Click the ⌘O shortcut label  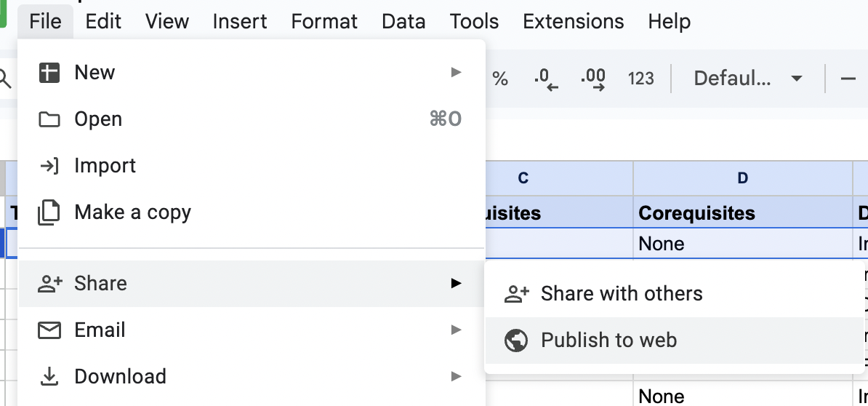(446, 119)
